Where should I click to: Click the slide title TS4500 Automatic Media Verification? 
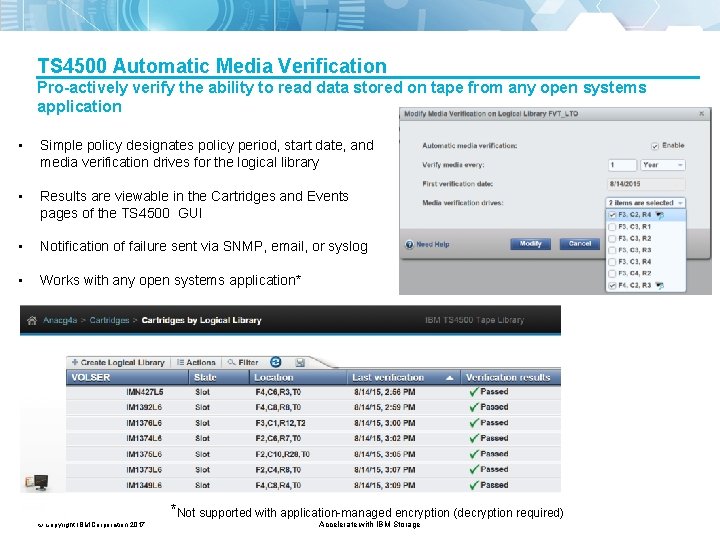212,66
